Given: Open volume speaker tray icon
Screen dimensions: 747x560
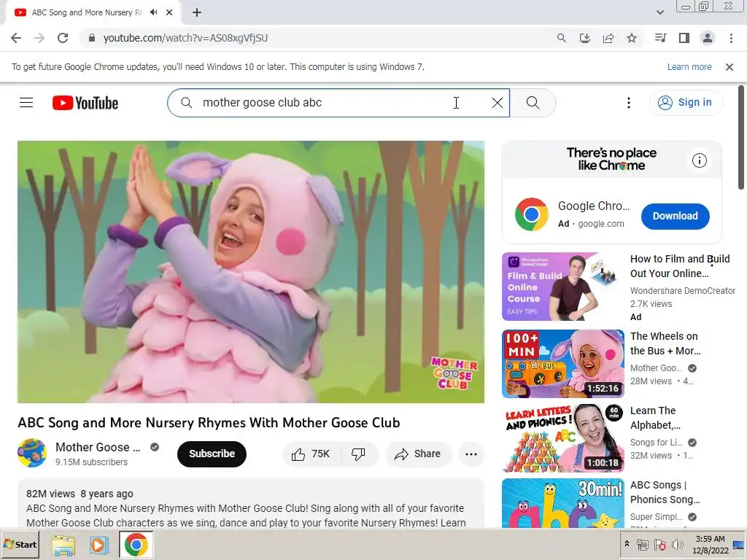Looking at the screenshot, I should [x=676, y=544].
